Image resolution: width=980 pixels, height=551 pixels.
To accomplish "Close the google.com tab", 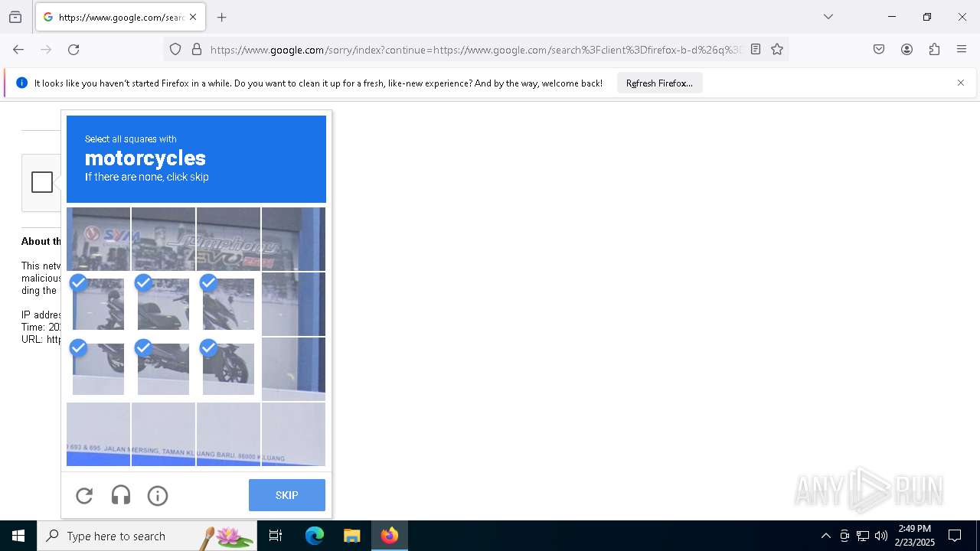I will pos(193,17).
